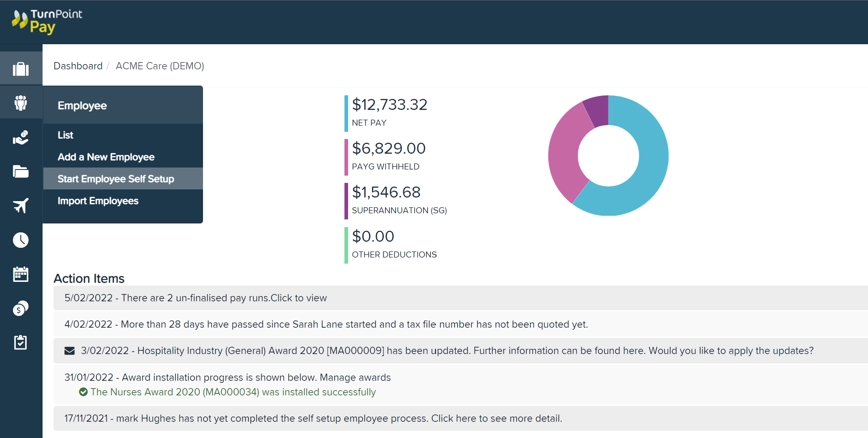868x438 pixels.
Task: Click the envelope icon on award update item
Action: coord(70,351)
